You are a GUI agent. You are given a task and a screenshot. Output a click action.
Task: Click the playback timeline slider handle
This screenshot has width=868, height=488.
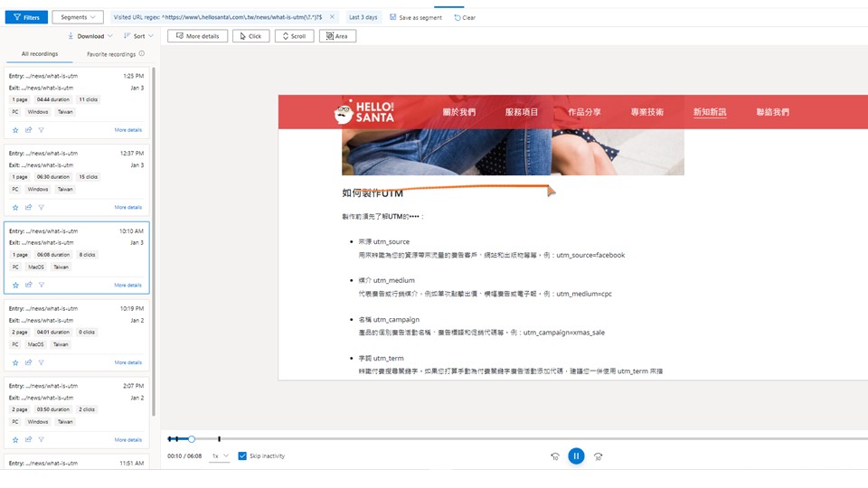click(x=192, y=439)
